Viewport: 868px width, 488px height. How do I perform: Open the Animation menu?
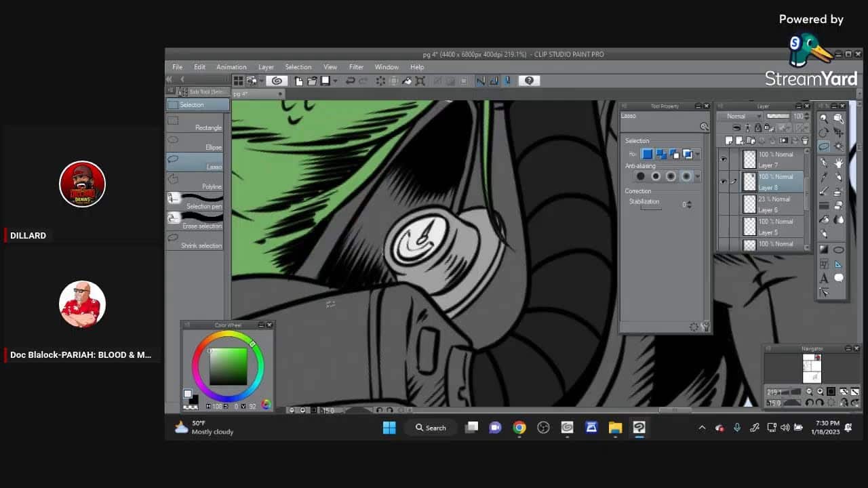tap(231, 67)
